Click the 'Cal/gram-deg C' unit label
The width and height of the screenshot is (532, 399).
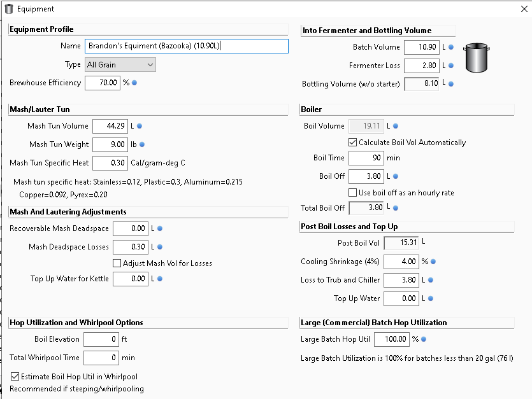[158, 163]
